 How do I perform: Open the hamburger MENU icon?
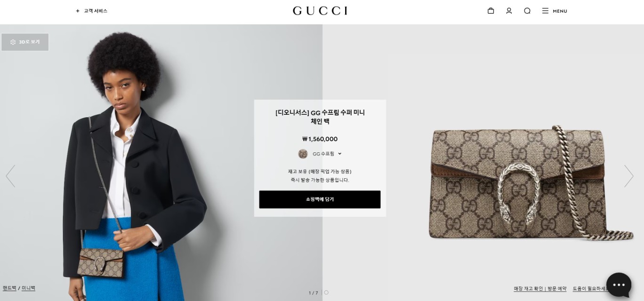coord(545,11)
